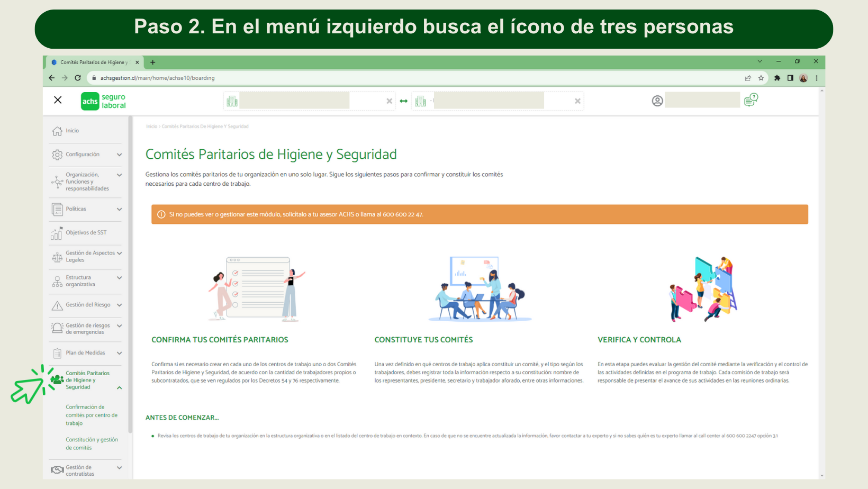
Task: Click the CONSTITUYE TUS COMITÉS heading
Action: pos(423,340)
